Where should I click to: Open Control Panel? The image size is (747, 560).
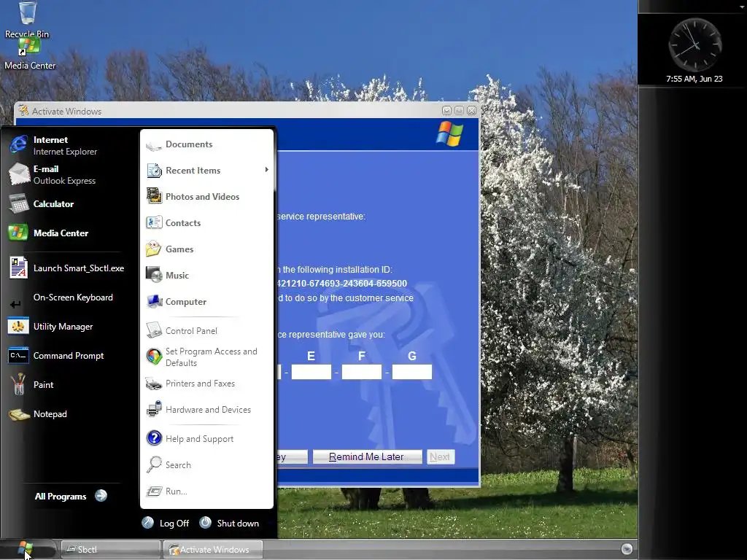pos(191,330)
